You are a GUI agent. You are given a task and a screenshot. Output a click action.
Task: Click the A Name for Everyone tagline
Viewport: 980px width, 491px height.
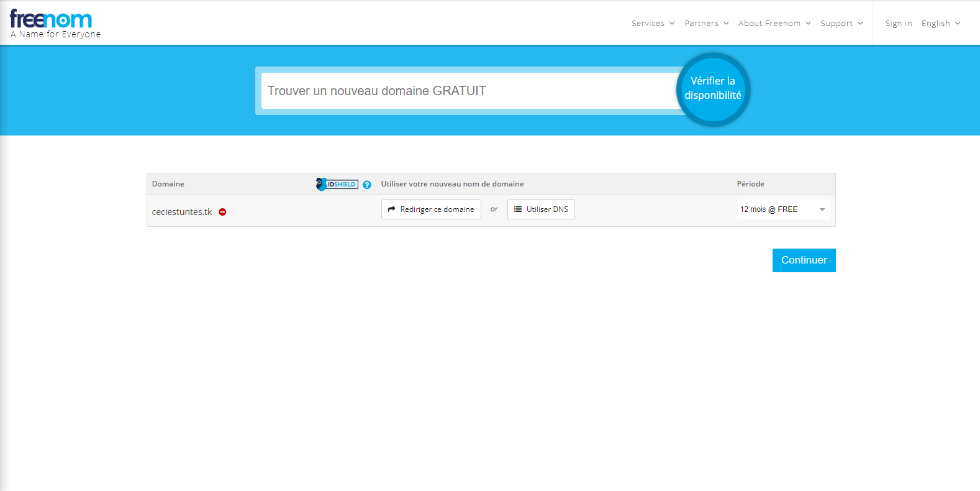55,35
